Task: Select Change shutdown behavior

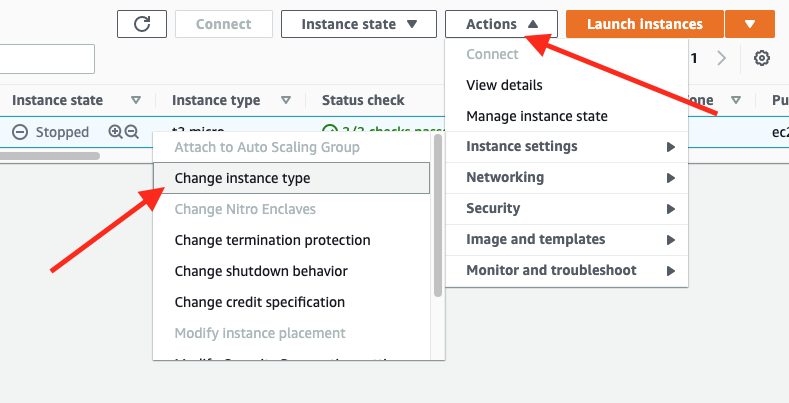Action: (261, 271)
